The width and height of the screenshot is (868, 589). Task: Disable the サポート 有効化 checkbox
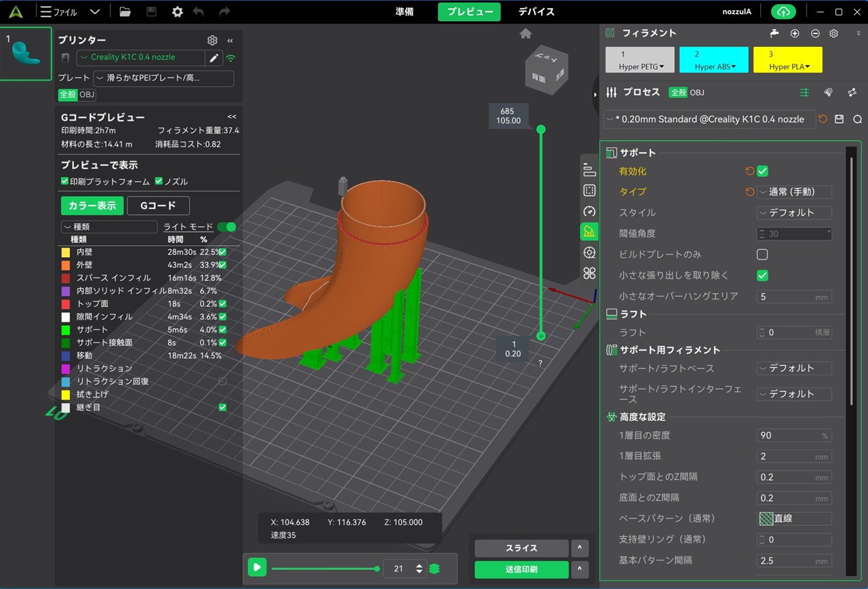762,172
